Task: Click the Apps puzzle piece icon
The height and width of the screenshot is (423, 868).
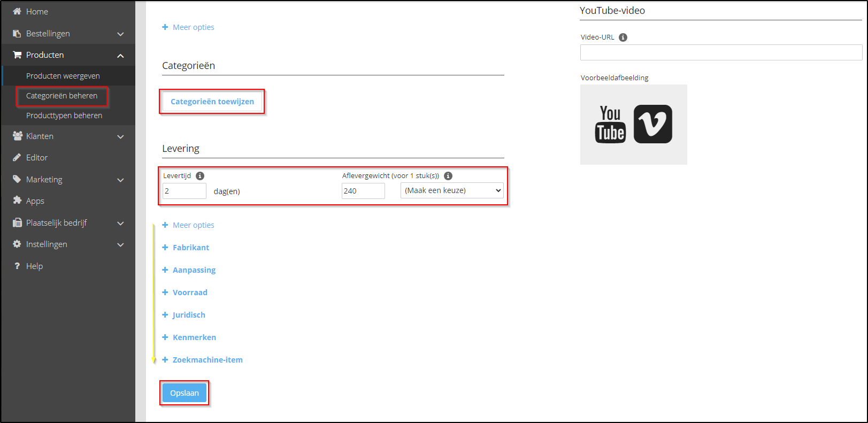Action: pos(17,201)
